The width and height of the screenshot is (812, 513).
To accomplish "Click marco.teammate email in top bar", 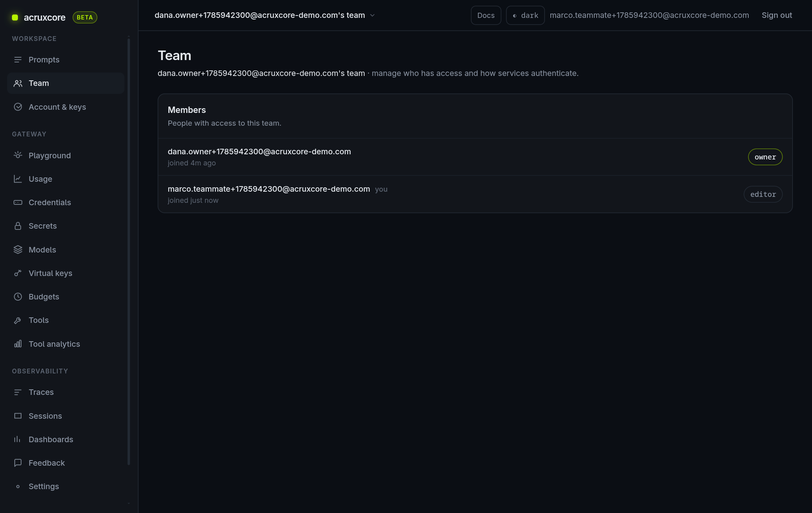I will (649, 16).
